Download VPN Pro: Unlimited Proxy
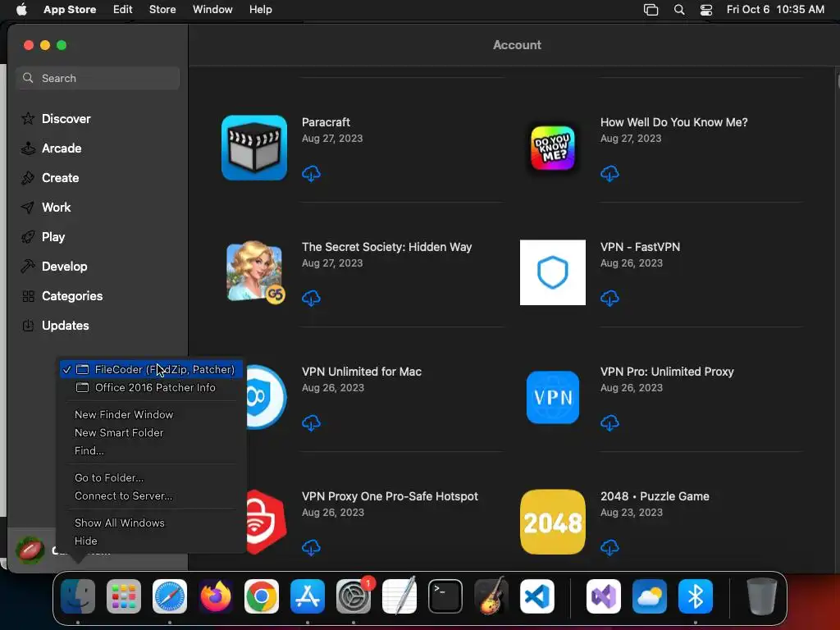This screenshot has height=630, width=840. coord(609,423)
